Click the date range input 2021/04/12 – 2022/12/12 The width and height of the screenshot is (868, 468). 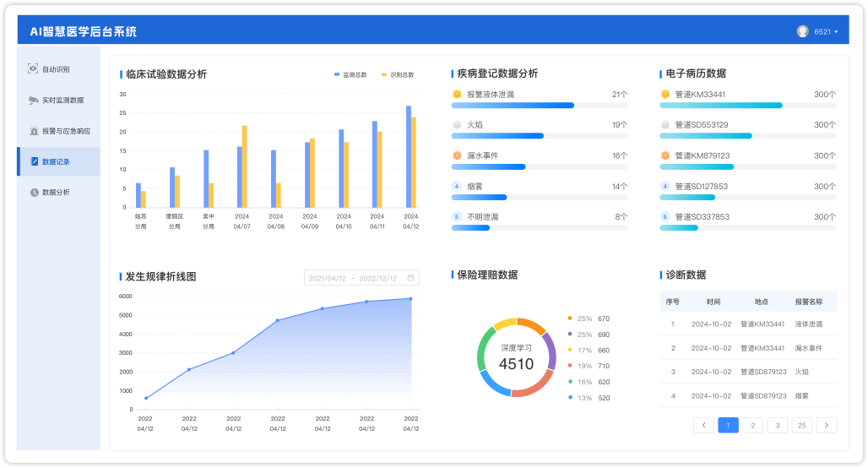(x=361, y=278)
